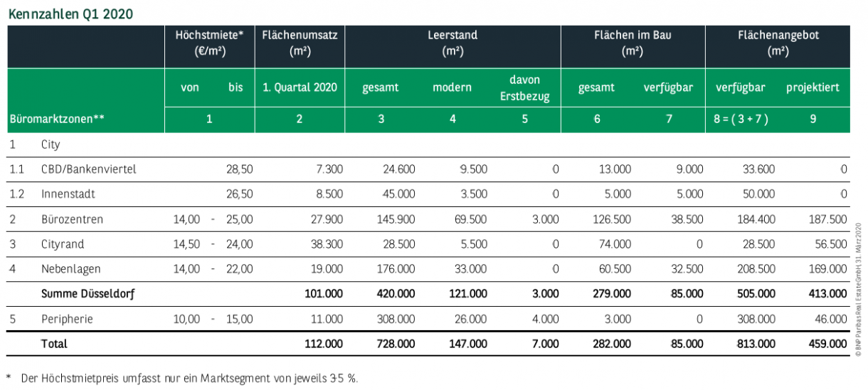The image size is (868, 390).
Task: Select the Innenstadt row label
Action: (x=68, y=194)
